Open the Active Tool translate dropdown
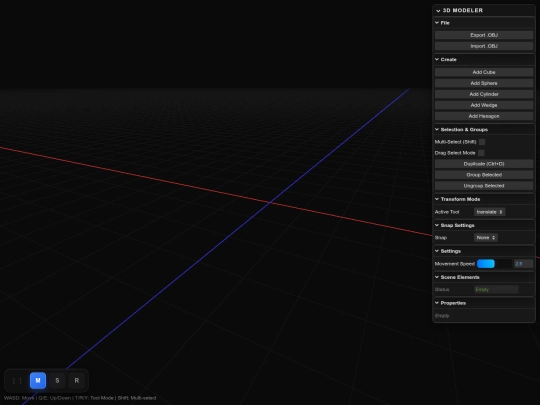 tap(489, 212)
